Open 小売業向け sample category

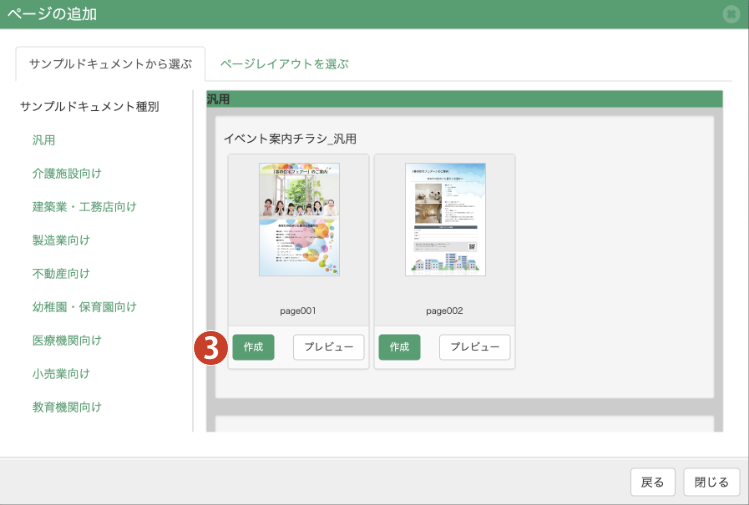pyautogui.click(x=61, y=373)
